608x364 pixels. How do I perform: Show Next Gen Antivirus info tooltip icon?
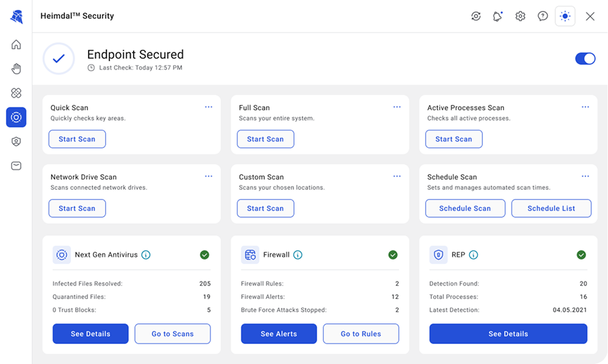click(x=146, y=255)
